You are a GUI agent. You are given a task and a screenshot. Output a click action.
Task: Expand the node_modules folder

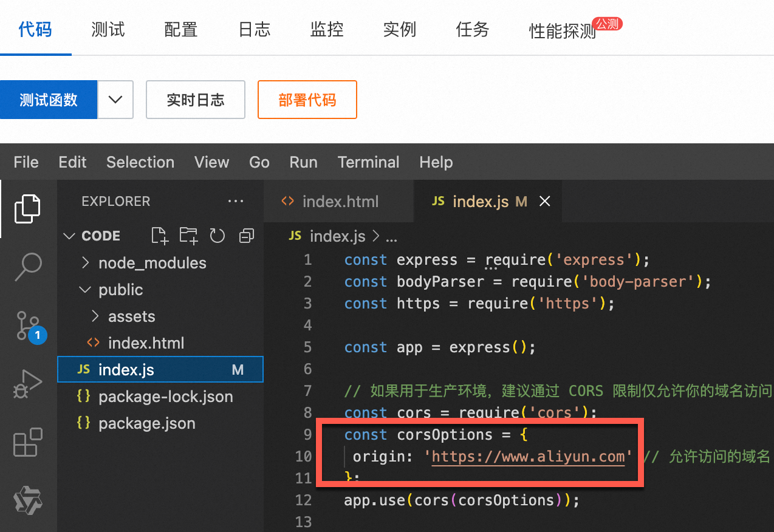[x=86, y=263]
